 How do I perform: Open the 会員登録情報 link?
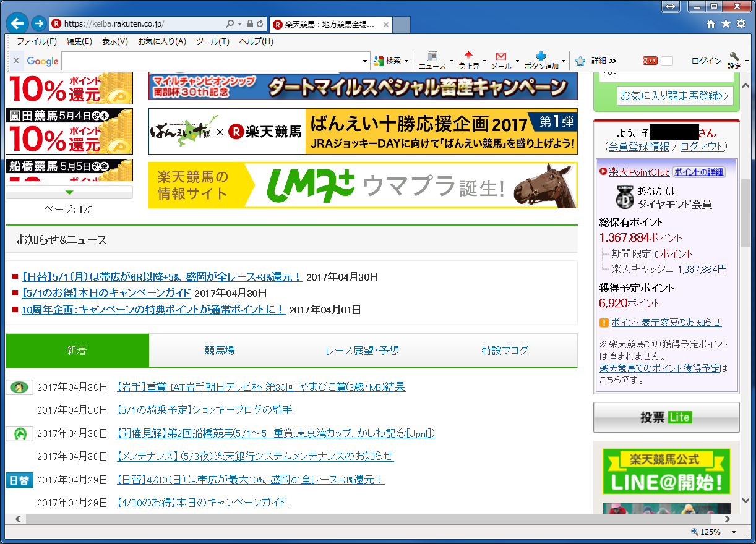(640, 147)
